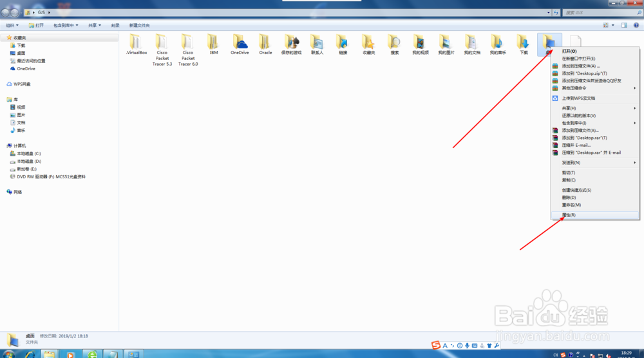Select the Oracle folder

click(265, 44)
